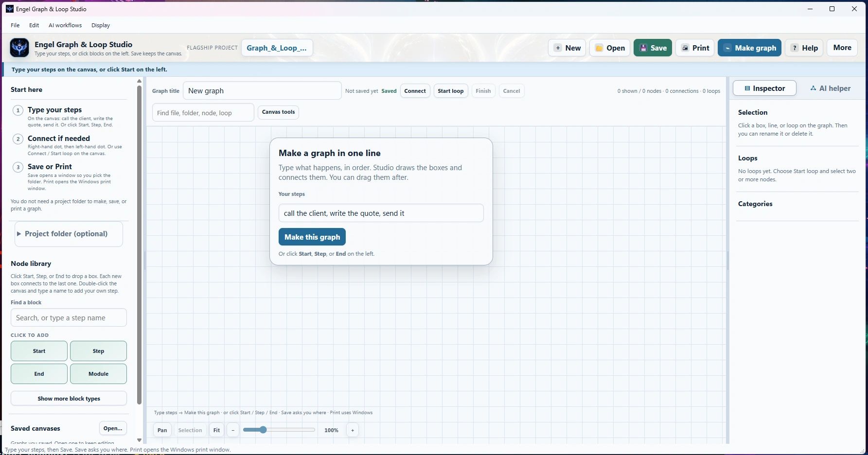868x455 pixels.
Task: Toggle Pan mode on the canvas
Action: (162, 430)
